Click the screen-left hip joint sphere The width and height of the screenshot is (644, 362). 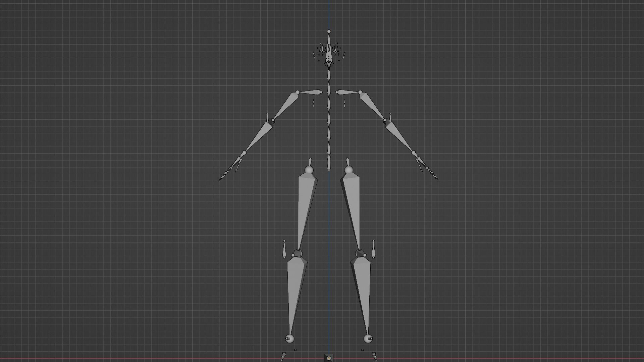309,170
